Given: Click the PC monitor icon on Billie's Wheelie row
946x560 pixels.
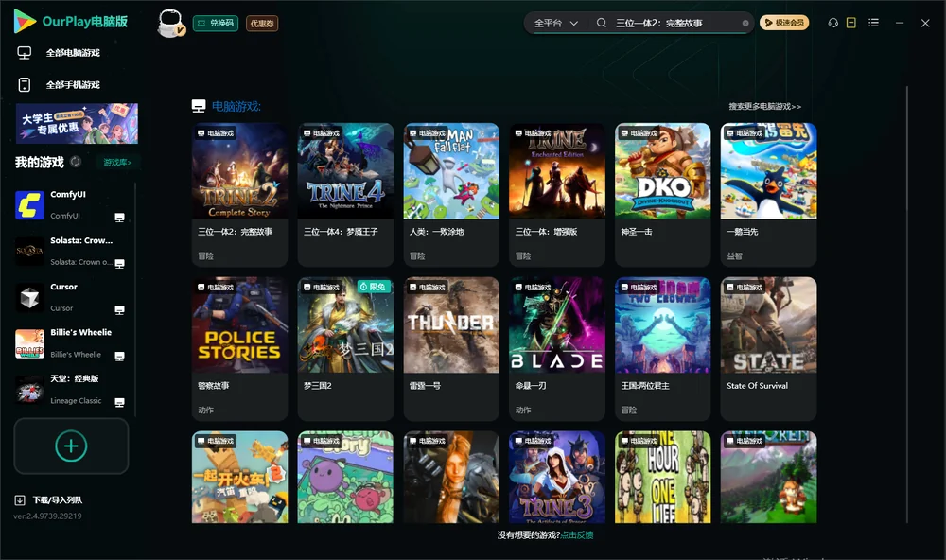Looking at the screenshot, I should pyautogui.click(x=119, y=356).
